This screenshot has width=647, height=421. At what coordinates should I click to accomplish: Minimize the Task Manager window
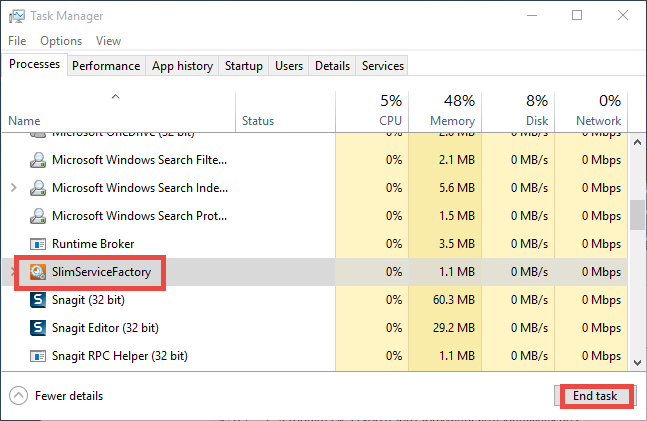point(532,16)
